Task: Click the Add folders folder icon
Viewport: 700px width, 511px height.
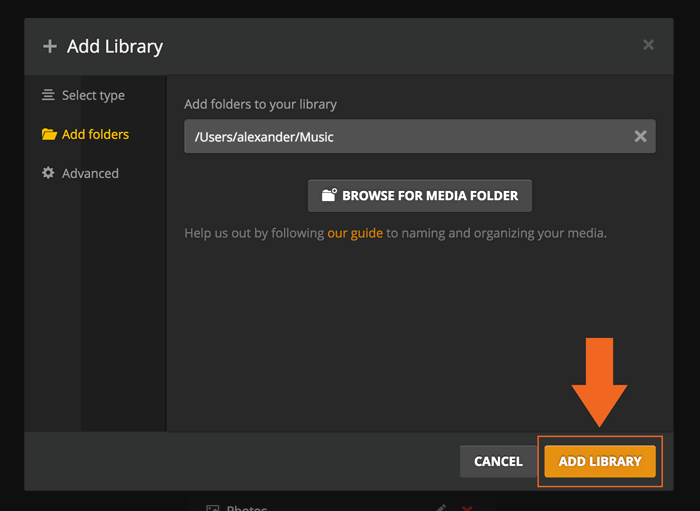Action: (x=49, y=134)
